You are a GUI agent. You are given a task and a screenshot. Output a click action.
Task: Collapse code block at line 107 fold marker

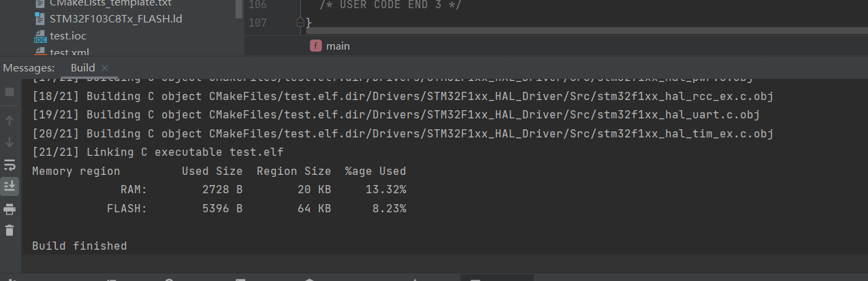tap(300, 22)
